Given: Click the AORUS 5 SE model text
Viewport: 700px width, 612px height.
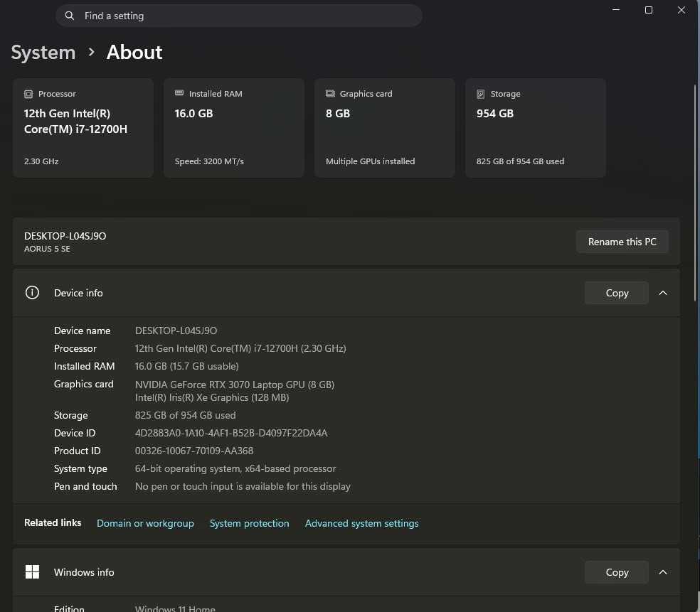Looking at the screenshot, I should [x=47, y=249].
